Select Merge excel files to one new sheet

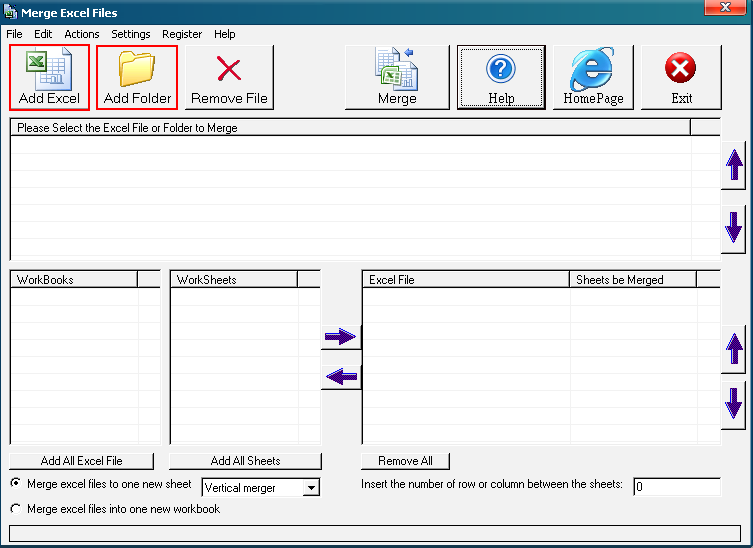pyautogui.click(x=16, y=484)
